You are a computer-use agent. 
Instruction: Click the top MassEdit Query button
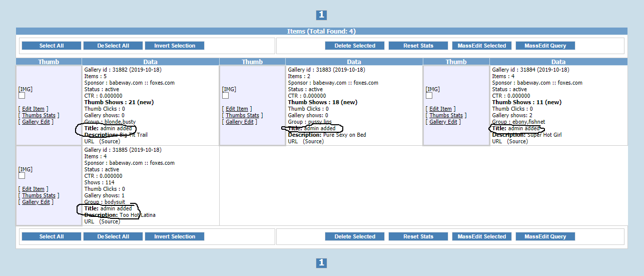(x=545, y=46)
